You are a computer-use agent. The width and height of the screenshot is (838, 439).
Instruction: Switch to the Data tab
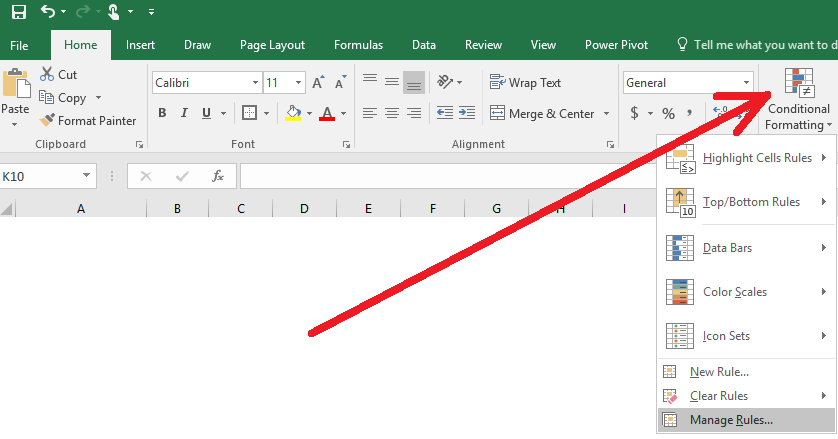[424, 45]
